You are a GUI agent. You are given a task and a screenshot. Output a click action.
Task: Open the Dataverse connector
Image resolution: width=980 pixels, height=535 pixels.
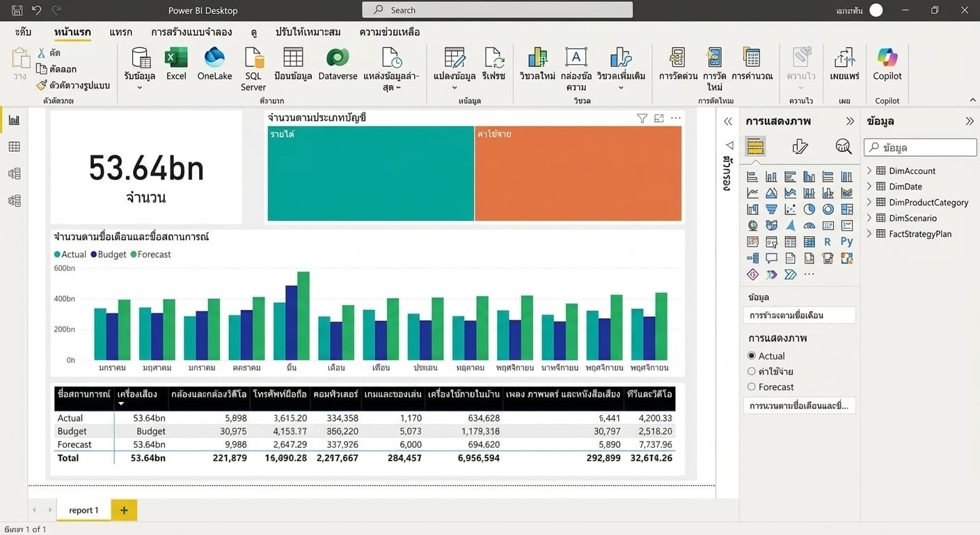click(x=338, y=64)
